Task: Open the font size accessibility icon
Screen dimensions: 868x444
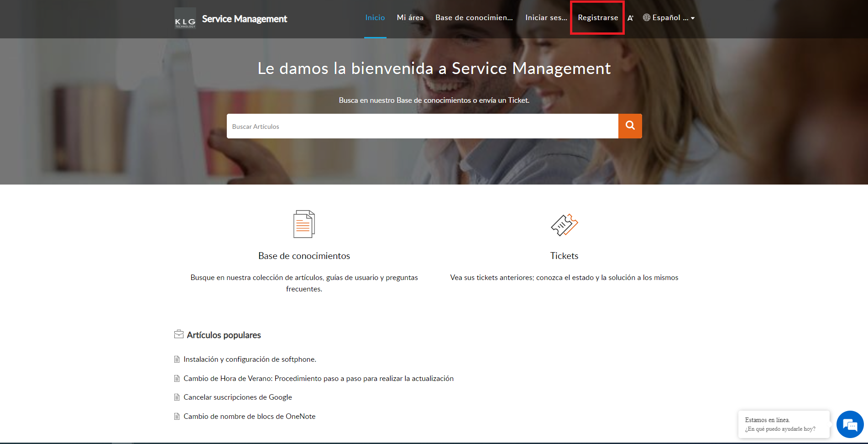Action: (x=630, y=18)
